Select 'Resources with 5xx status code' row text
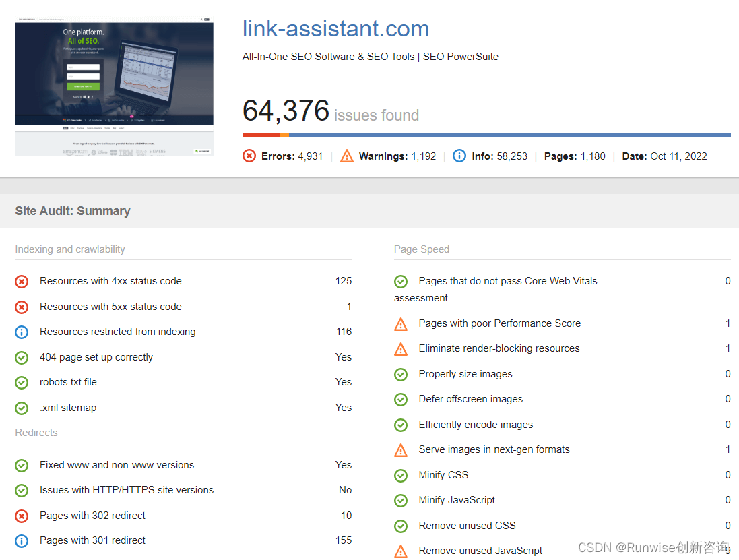This screenshot has height=560, width=739. (x=110, y=307)
